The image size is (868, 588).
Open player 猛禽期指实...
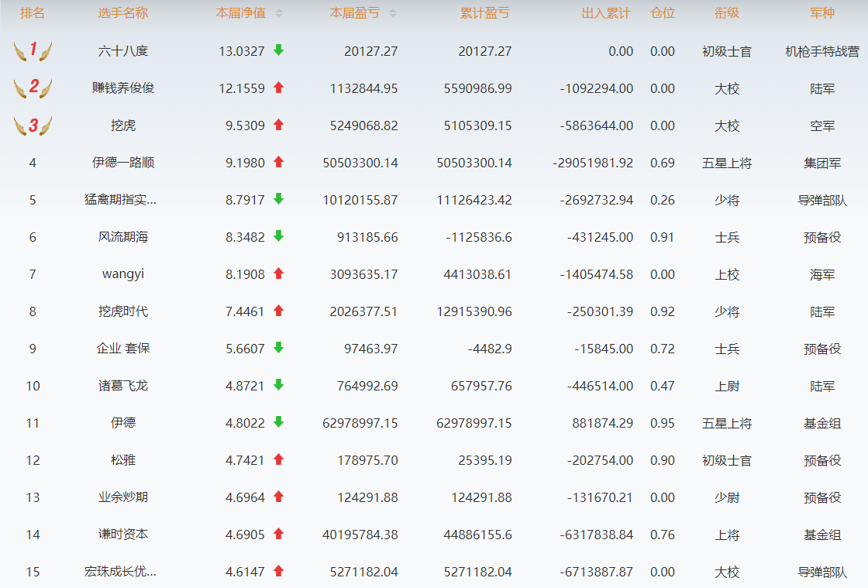point(120,200)
